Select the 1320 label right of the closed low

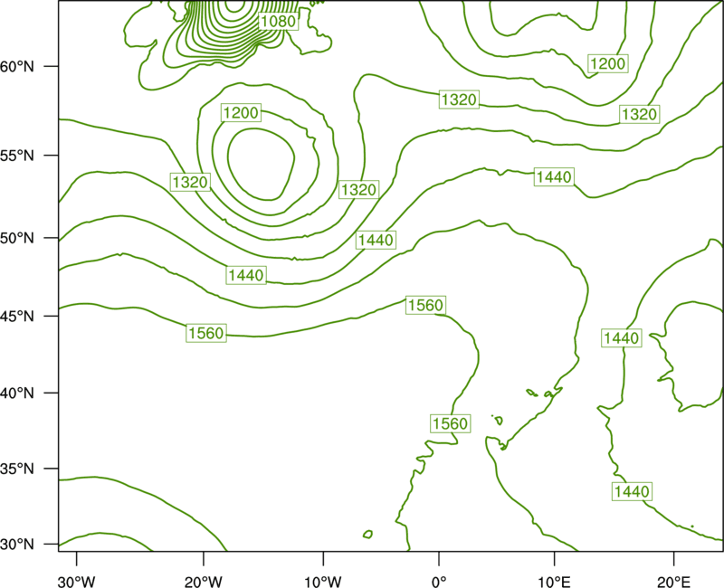358,189
